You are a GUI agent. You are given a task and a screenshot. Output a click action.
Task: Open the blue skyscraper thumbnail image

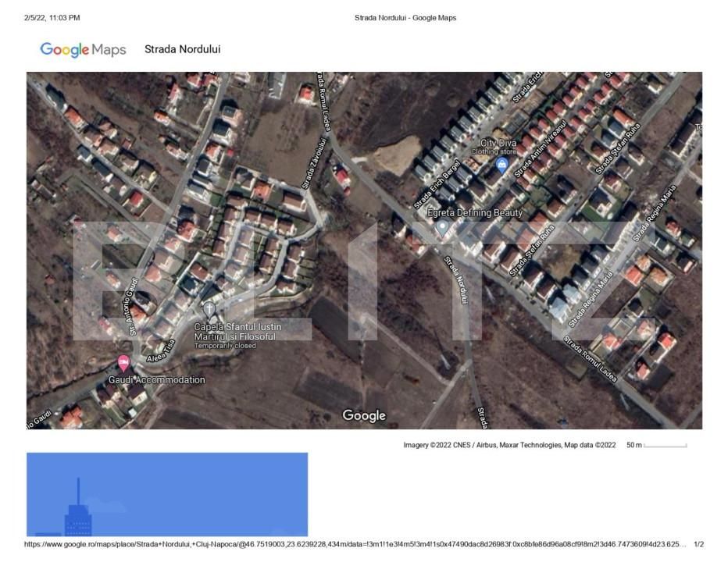click(166, 494)
